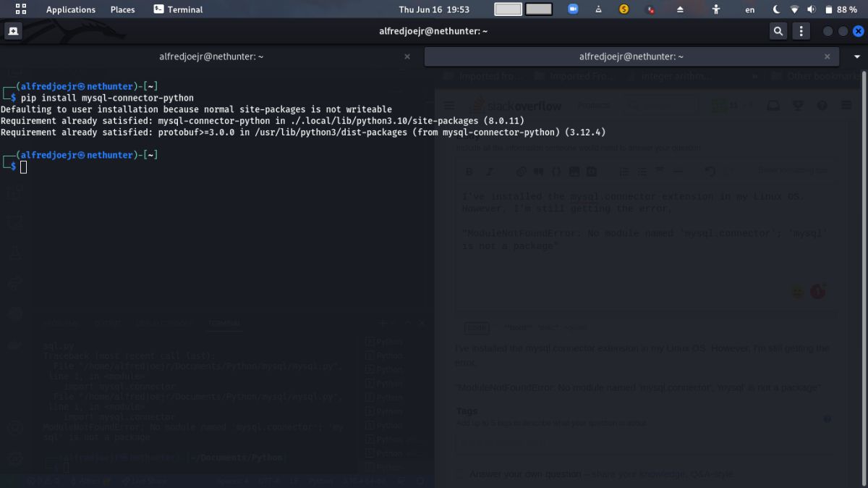
Task: Click the yellow S tray icon
Action: click(624, 9)
